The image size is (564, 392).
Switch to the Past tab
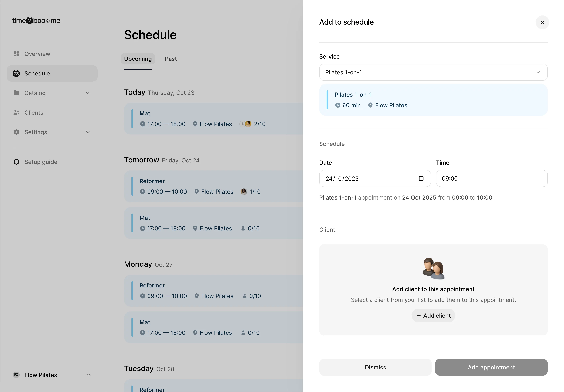point(171,59)
